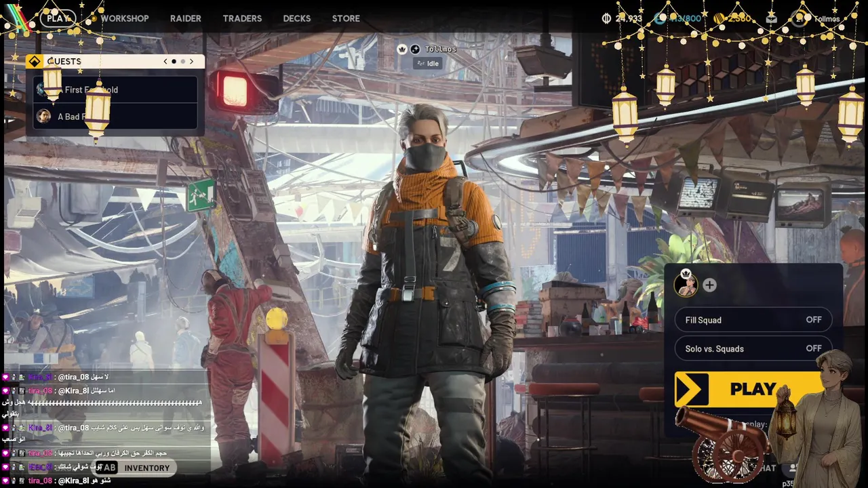Select the second quests page dot
This screenshot has height=488, width=868.
[182, 61]
